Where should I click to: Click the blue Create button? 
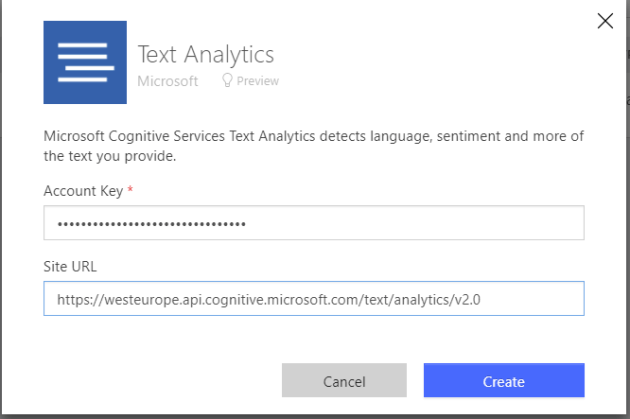[503, 381]
